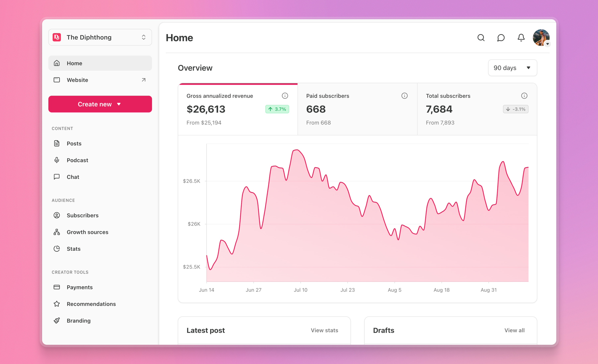
Task: Open Branding settings
Action: click(x=79, y=320)
